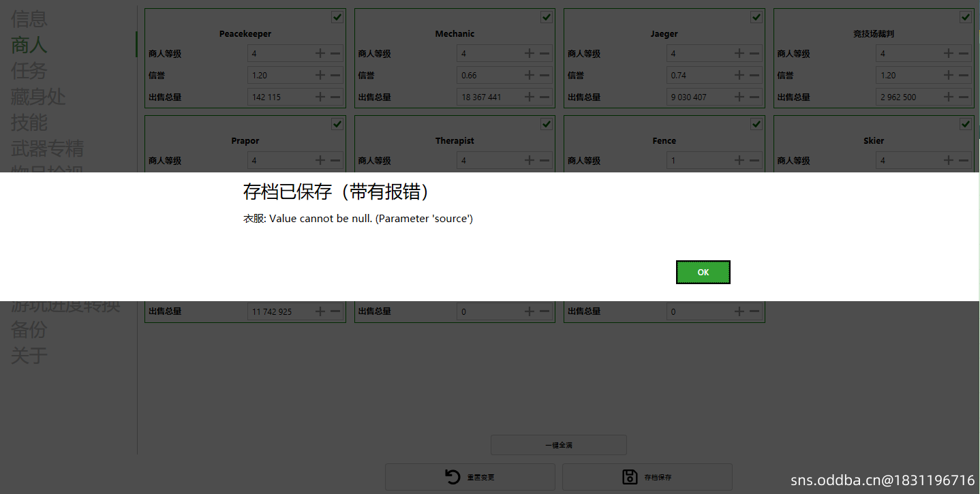980x494 pixels.
Task: Open the 关于 section in sidebar
Action: [29, 355]
